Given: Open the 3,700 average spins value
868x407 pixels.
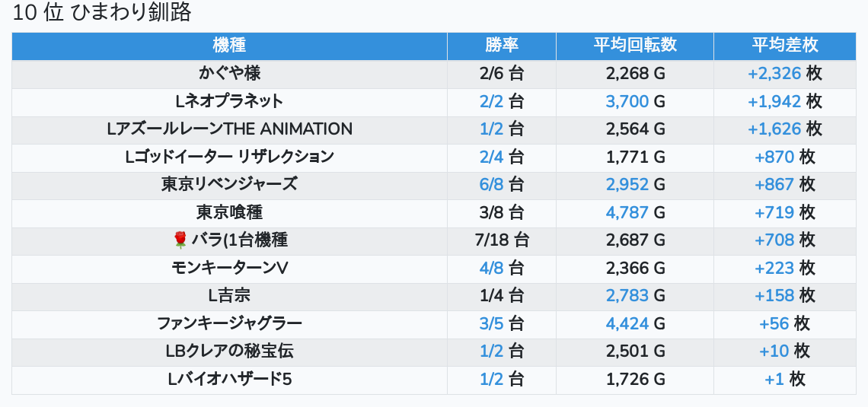Looking at the screenshot, I should [627, 101].
